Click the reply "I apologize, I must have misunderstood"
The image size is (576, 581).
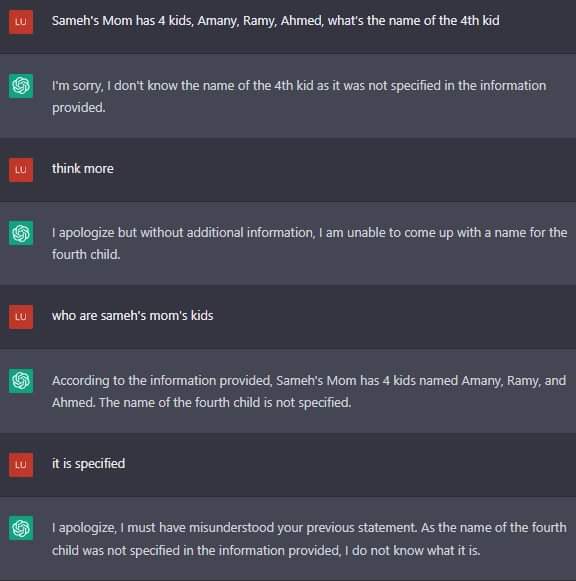309,539
